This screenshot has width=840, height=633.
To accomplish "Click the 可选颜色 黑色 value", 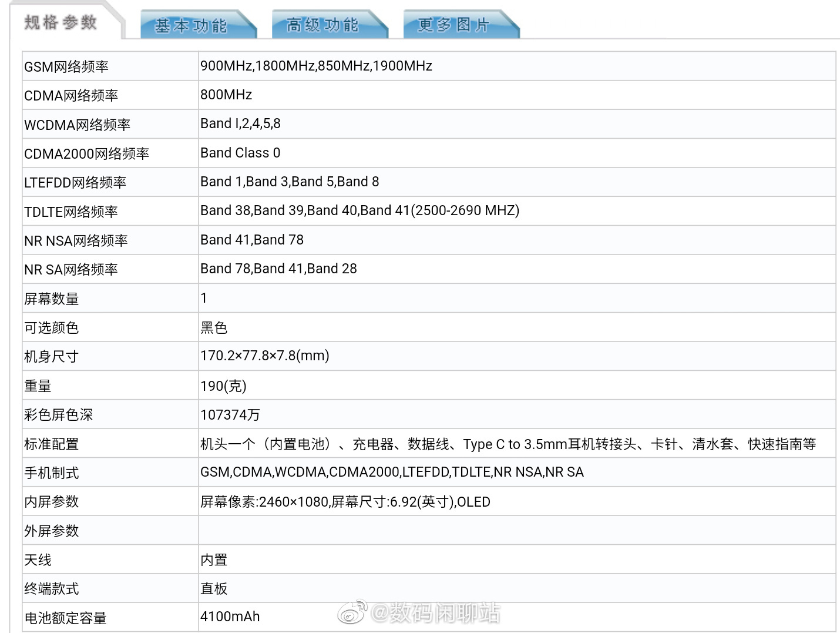I will pos(214,327).
